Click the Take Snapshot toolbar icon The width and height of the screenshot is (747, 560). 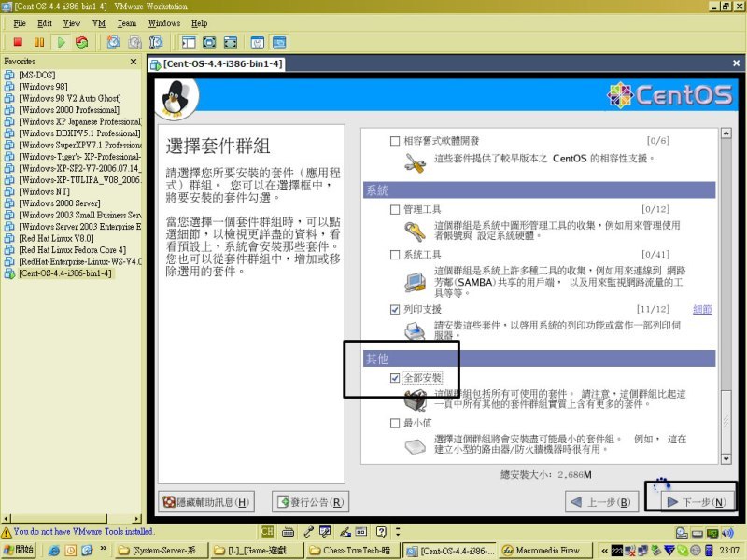[113, 42]
